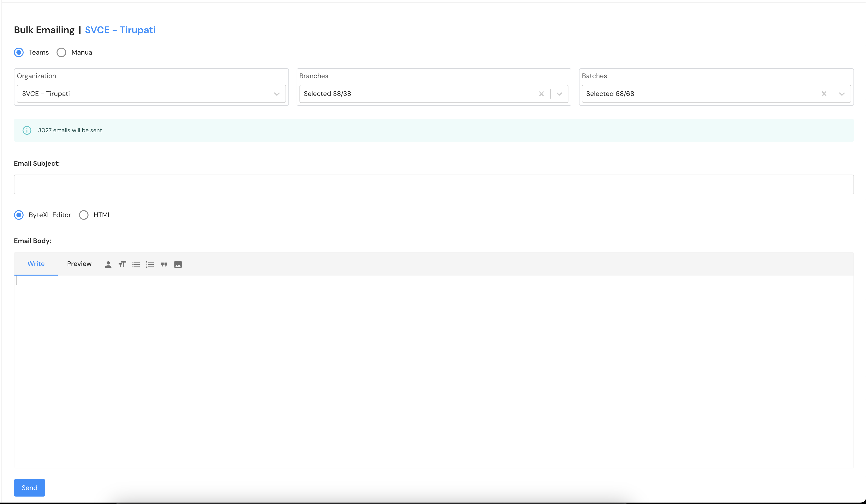This screenshot has height=504, width=866.
Task: Click the insert image icon
Action: point(178,264)
